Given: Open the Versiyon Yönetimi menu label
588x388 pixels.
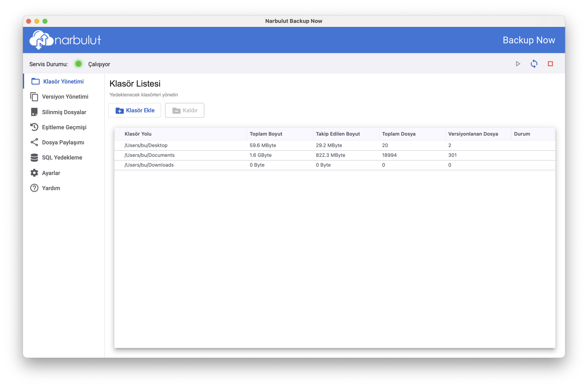Looking at the screenshot, I should [65, 97].
